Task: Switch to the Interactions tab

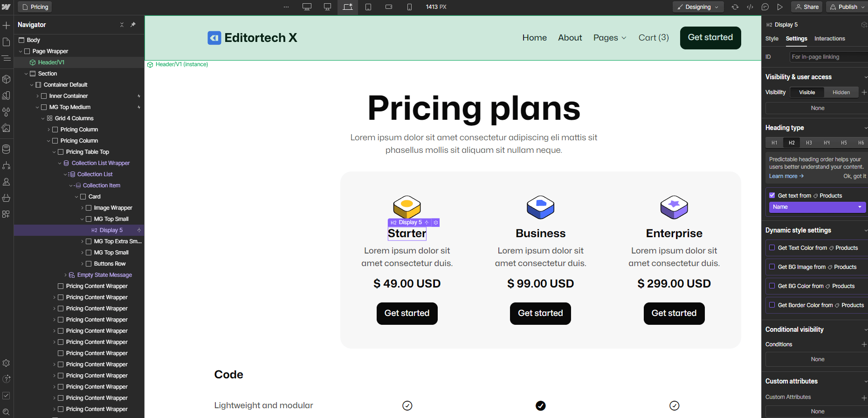Action: 829,39
